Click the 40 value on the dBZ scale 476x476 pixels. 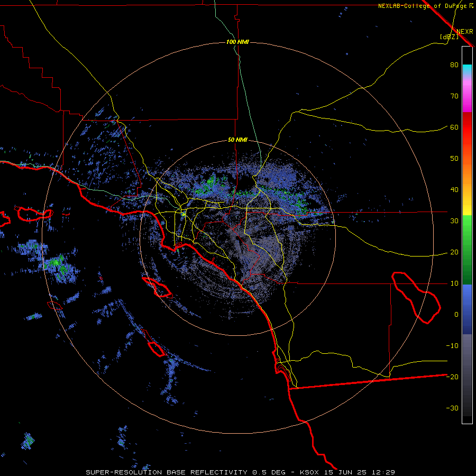[x=454, y=190]
